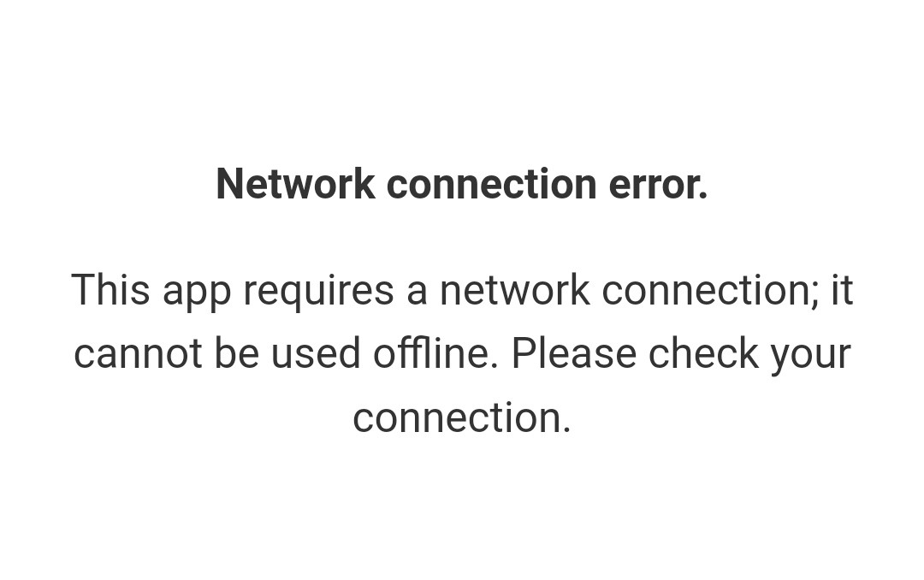
Task: Click the final word "connection." on last line
Action: point(462,417)
